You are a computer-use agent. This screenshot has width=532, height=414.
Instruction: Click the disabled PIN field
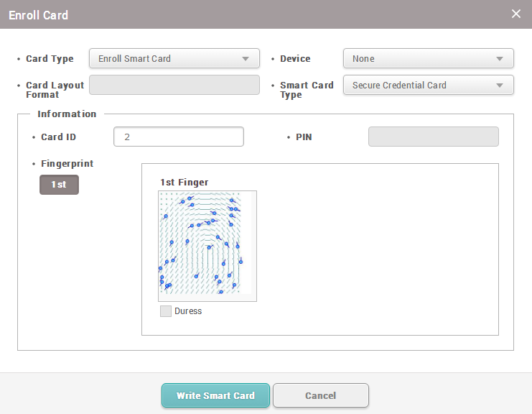click(433, 137)
